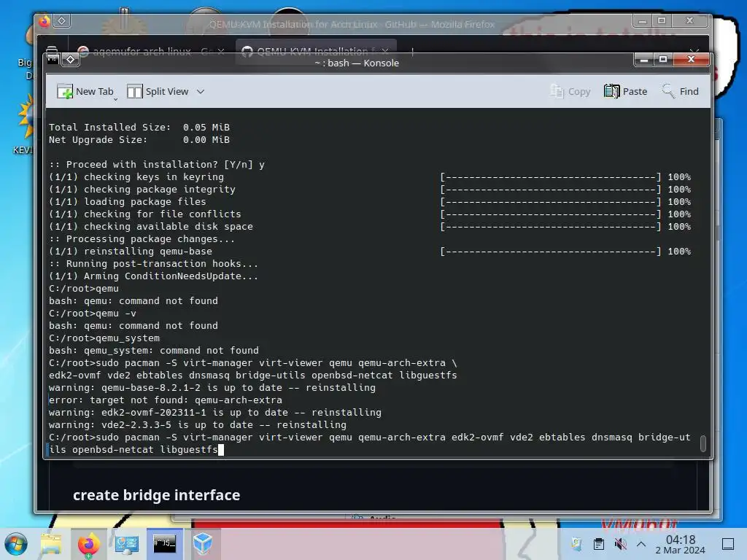This screenshot has width=747, height=560.
Task: Click 'Proceed with installation? [Y/n] y' line
Action: [x=157, y=164]
